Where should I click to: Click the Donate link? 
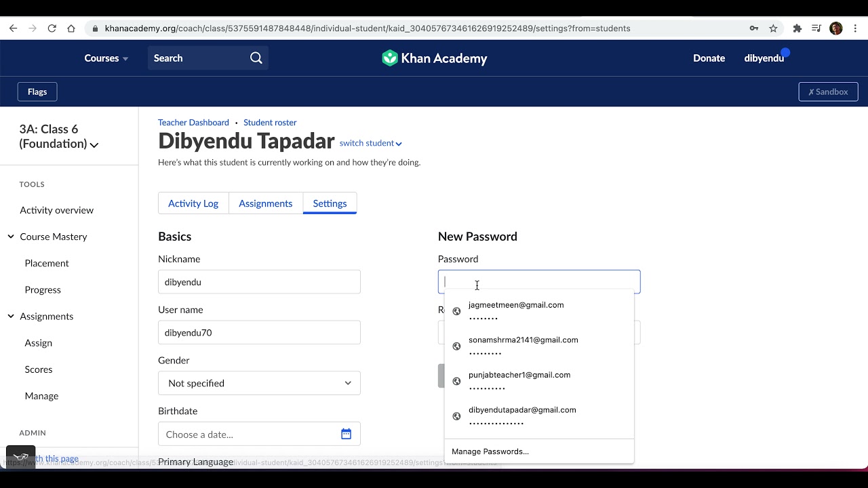point(709,58)
